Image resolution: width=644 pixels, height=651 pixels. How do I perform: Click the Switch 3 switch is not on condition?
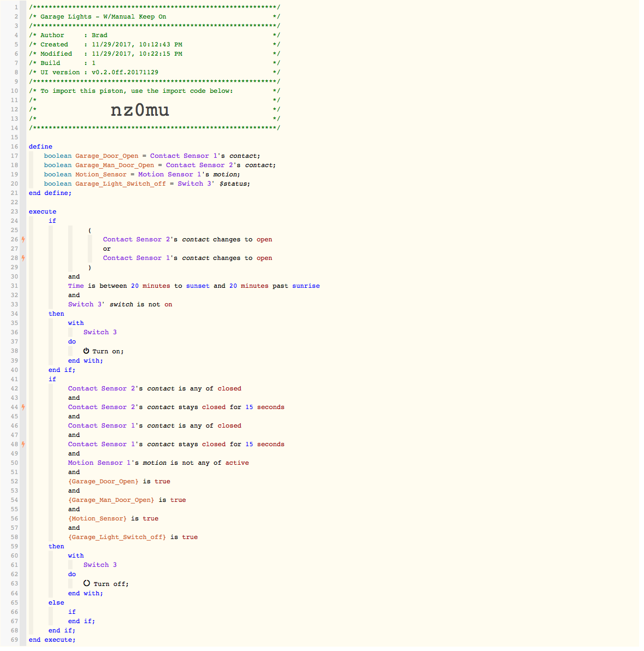click(x=120, y=304)
